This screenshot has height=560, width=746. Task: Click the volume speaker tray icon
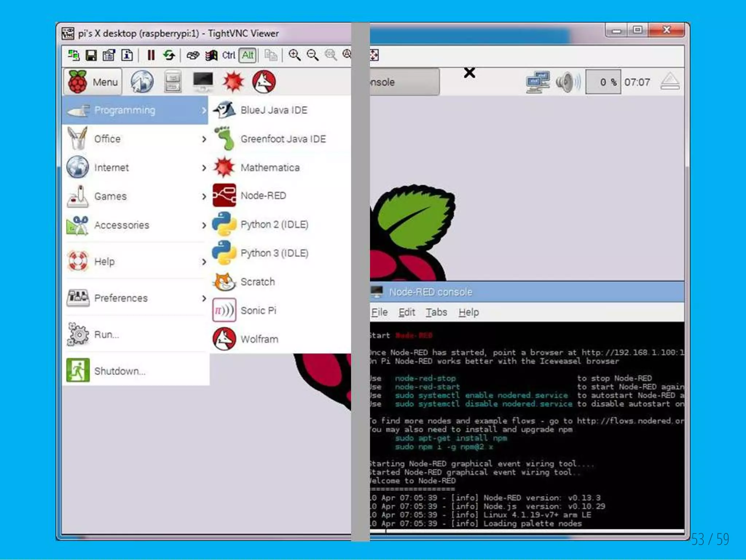coord(567,82)
